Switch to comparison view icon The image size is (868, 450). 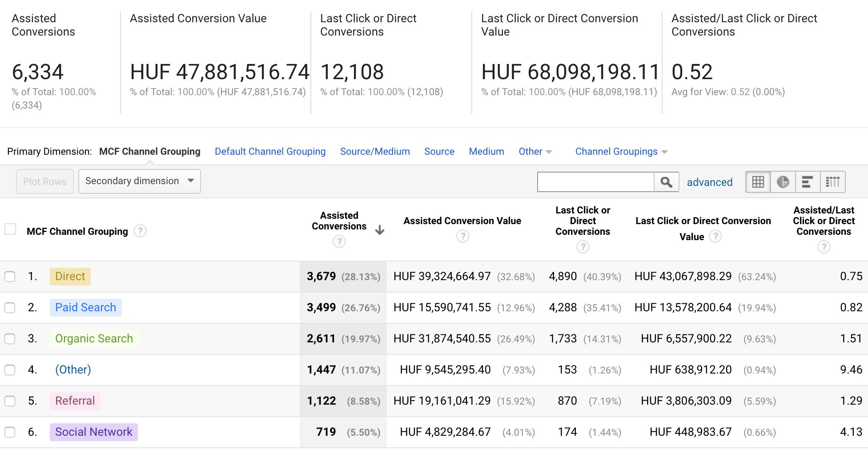pos(832,182)
